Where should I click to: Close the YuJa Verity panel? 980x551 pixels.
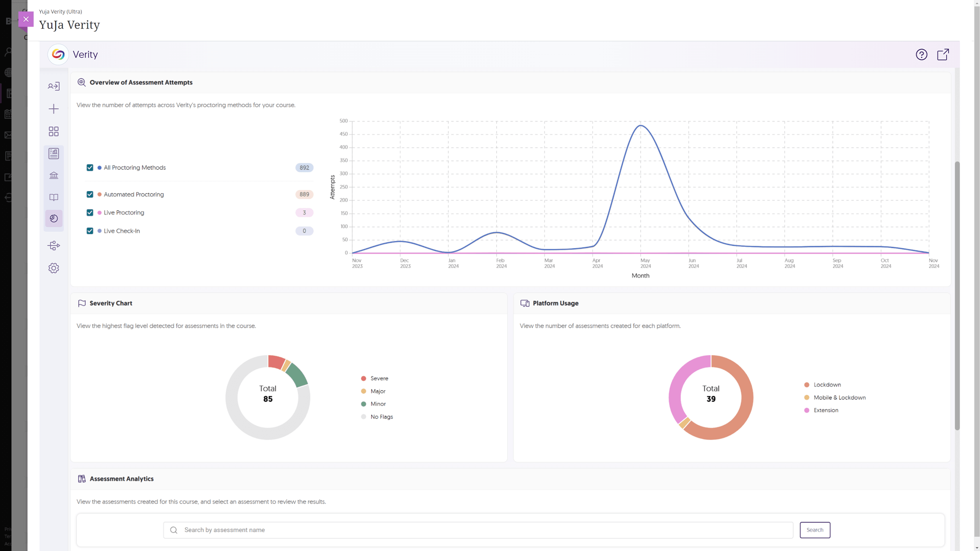(26, 19)
